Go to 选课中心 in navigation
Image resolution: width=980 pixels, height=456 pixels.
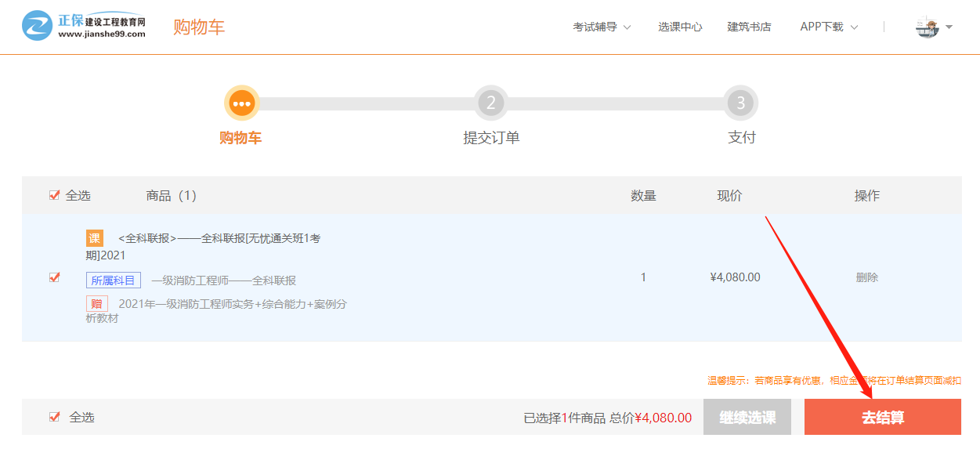[680, 27]
